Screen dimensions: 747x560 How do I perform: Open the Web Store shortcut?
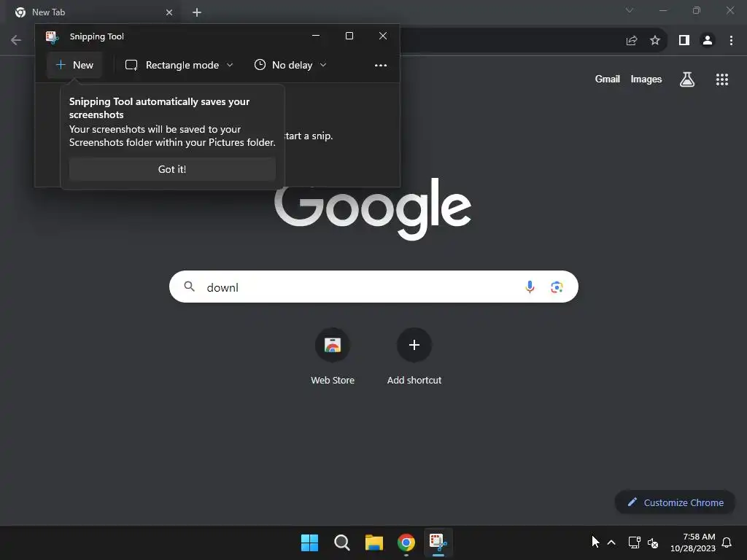pos(333,357)
